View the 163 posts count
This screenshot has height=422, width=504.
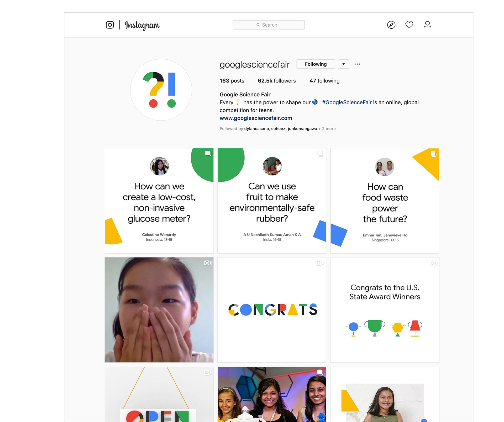232,81
